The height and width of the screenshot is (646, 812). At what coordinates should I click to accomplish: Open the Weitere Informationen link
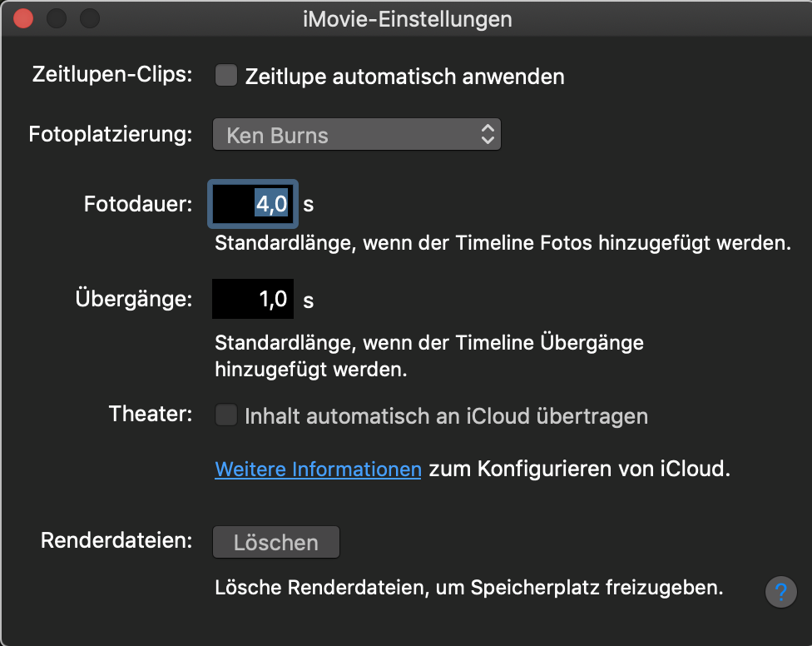pos(318,469)
